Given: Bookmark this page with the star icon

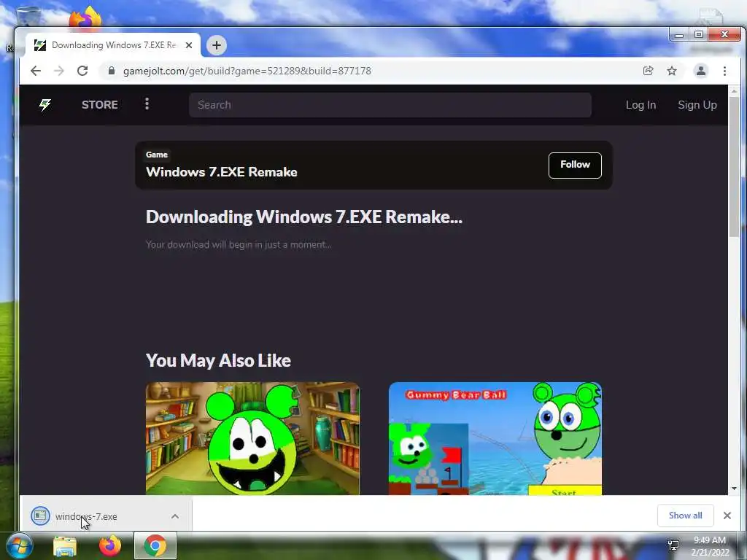Looking at the screenshot, I should tap(672, 71).
